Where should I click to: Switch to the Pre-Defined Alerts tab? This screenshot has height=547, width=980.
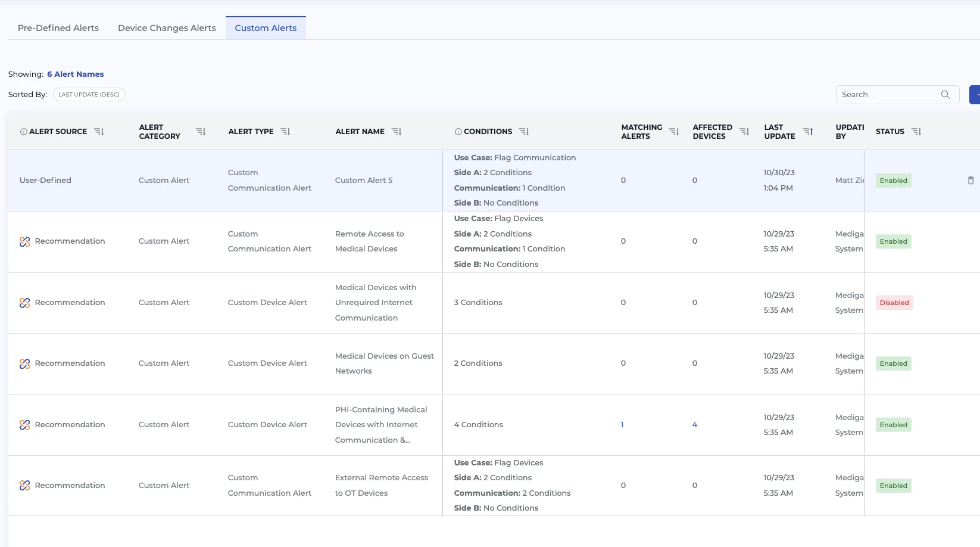coord(58,28)
